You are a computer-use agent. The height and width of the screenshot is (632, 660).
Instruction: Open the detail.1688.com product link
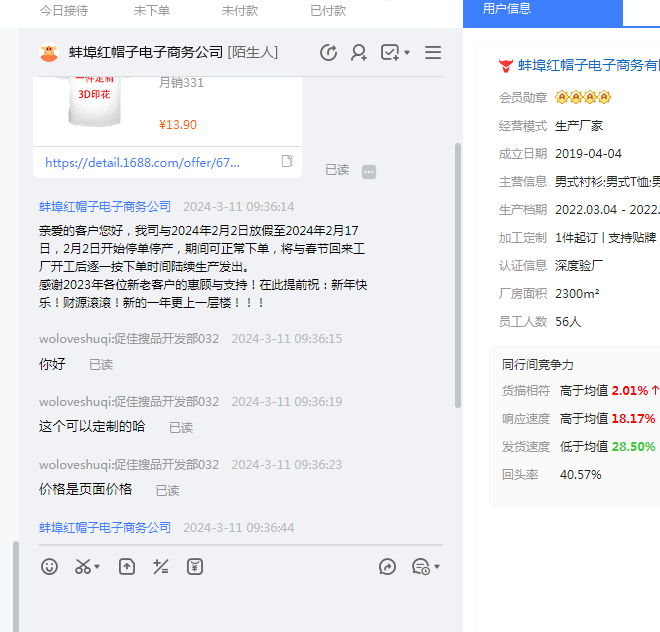pos(143,162)
